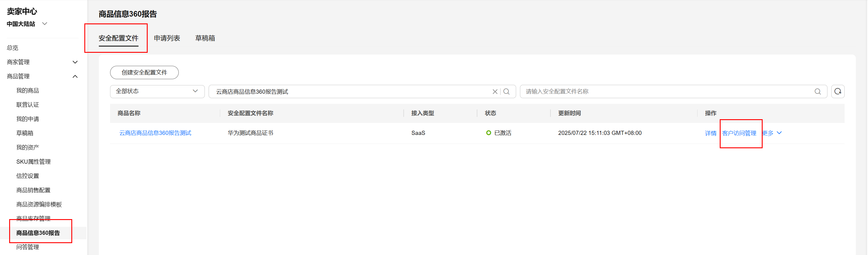The image size is (868, 255).
Task: Click search icon in security profile name field
Action: (x=817, y=92)
